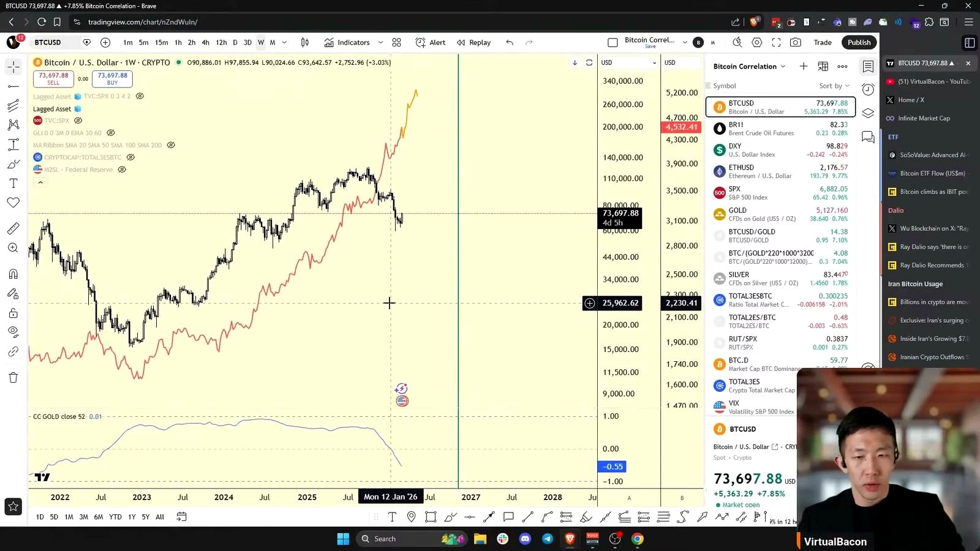Image resolution: width=980 pixels, height=551 pixels.
Task: Select the 1h timeframe
Action: [178, 42]
